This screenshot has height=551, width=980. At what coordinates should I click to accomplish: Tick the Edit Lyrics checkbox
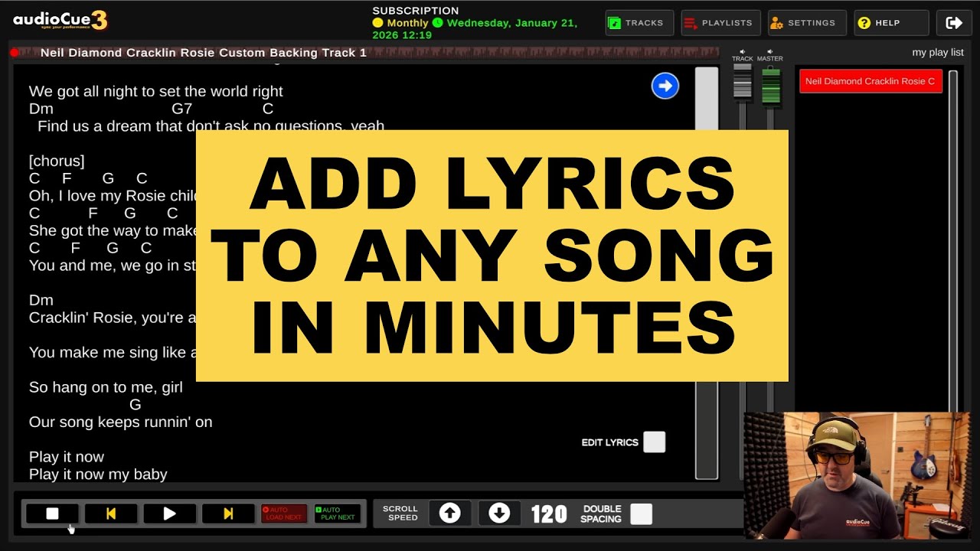point(654,442)
